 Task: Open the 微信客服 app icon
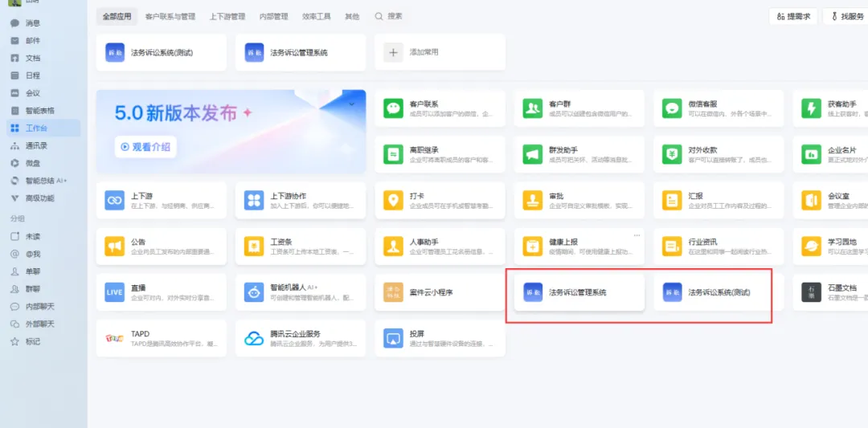click(672, 108)
